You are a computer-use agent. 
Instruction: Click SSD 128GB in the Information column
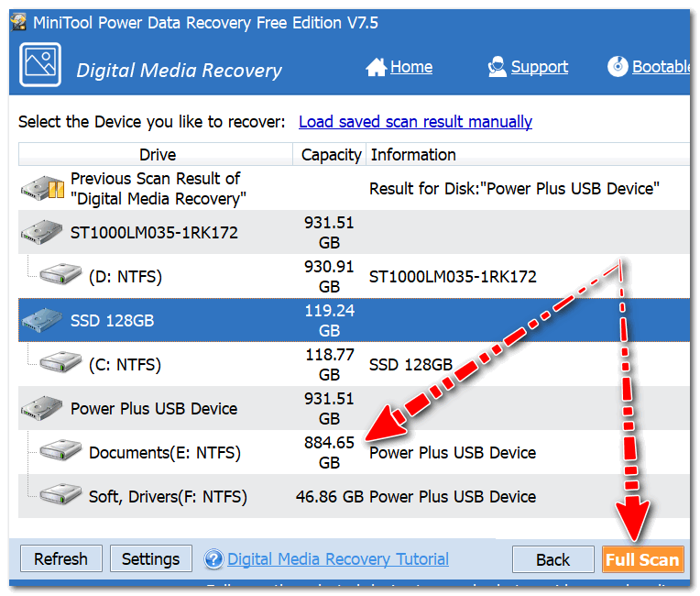pos(410,365)
